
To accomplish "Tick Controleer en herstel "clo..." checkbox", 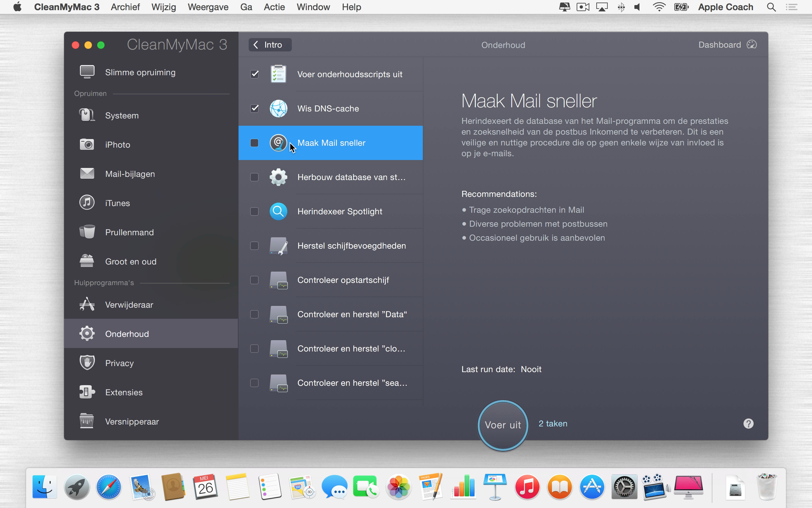I will [255, 349].
